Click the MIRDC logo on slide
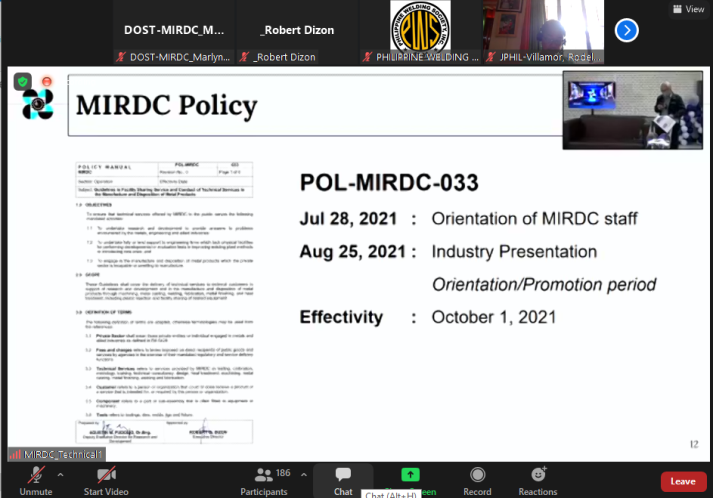Screen dimensions: 713x498 [x=38, y=104]
